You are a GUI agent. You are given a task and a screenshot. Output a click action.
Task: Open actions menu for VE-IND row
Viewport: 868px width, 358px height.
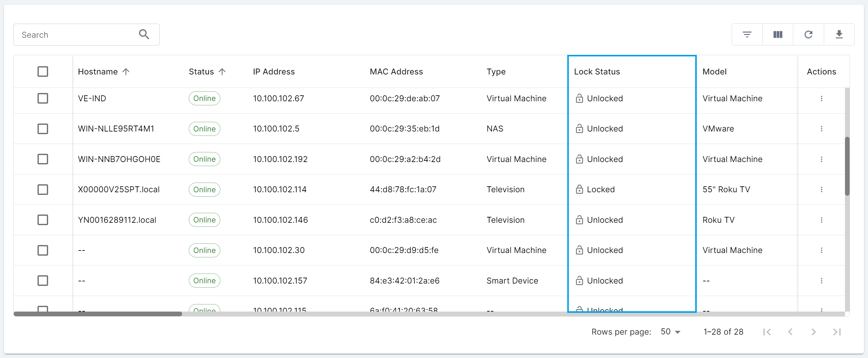click(821, 98)
